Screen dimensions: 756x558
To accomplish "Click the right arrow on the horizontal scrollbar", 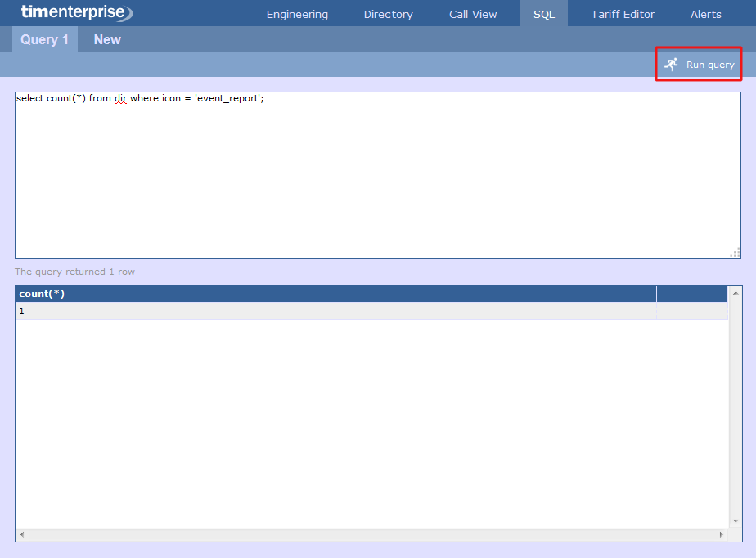I will pyautogui.click(x=723, y=533).
